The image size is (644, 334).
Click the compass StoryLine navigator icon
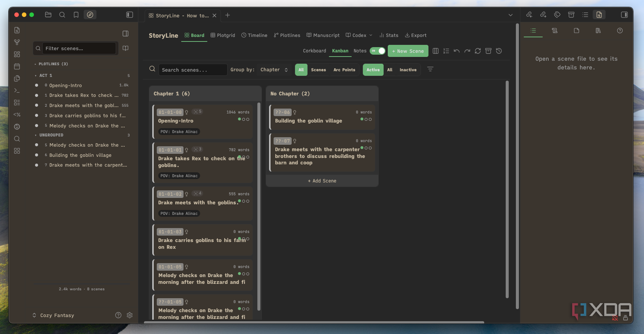click(90, 15)
